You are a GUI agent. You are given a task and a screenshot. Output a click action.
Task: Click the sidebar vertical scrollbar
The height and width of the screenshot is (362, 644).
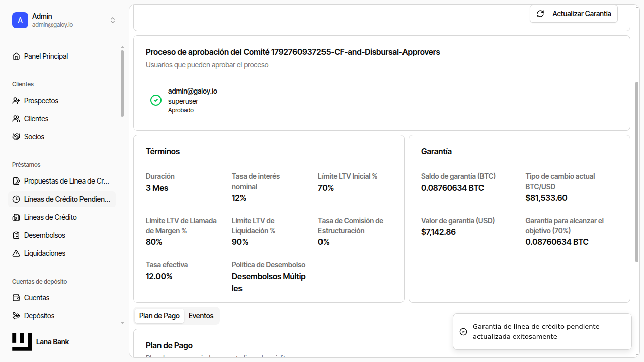[122, 83]
